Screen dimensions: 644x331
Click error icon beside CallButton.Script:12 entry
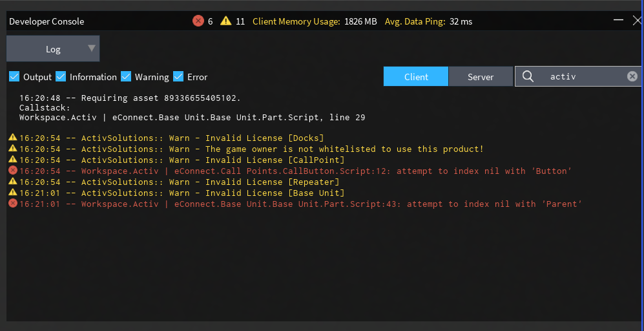click(x=12, y=171)
